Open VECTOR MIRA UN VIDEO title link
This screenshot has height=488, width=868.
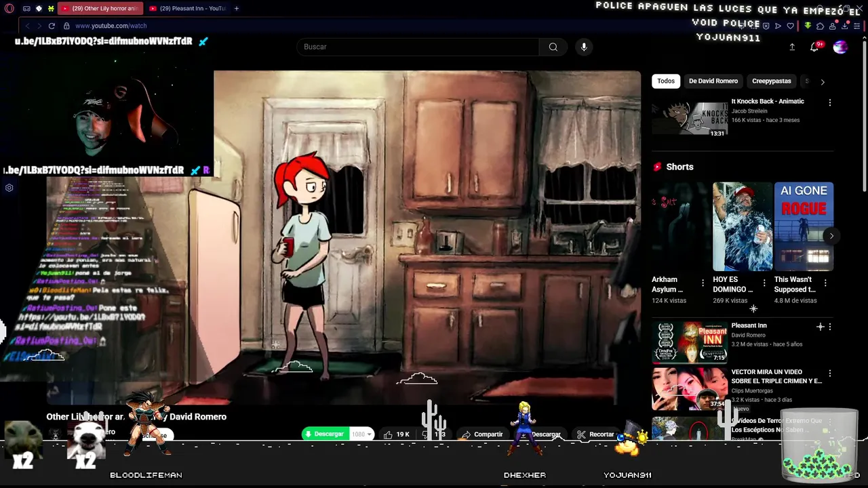776,376
